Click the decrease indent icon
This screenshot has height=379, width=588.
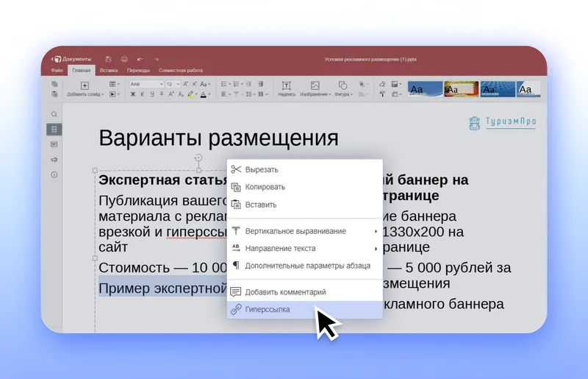248,84
